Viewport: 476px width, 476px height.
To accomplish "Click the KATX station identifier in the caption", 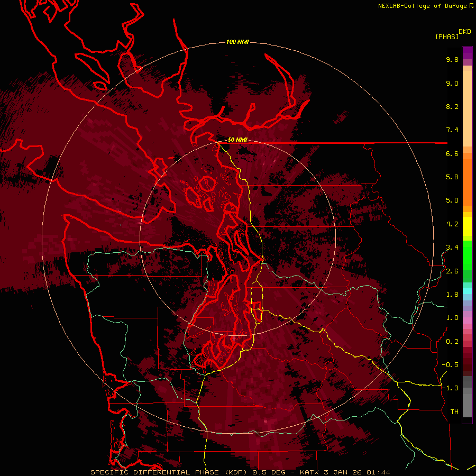I will (309, 472).
